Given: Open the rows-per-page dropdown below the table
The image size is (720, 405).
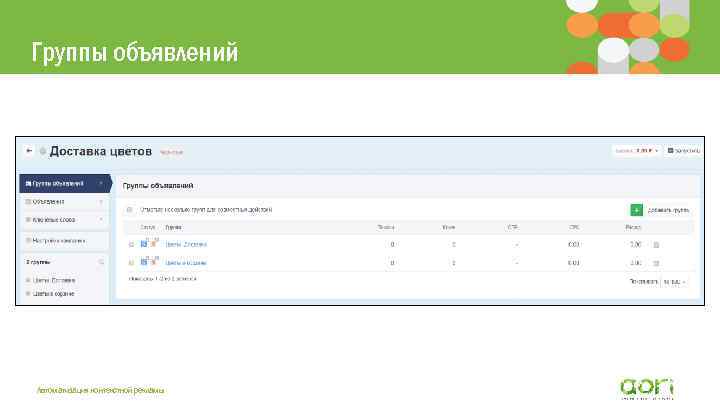Looking at the screenshot, I should (674, 281).
